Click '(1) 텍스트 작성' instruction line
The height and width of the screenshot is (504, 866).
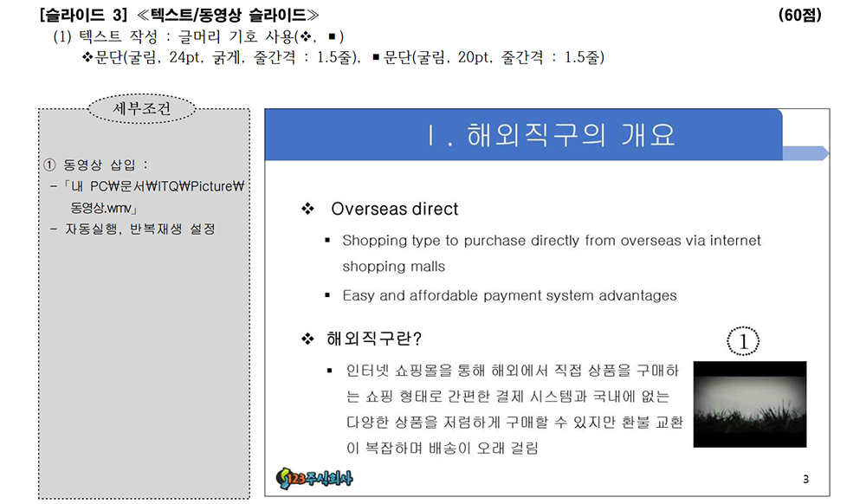198,36
